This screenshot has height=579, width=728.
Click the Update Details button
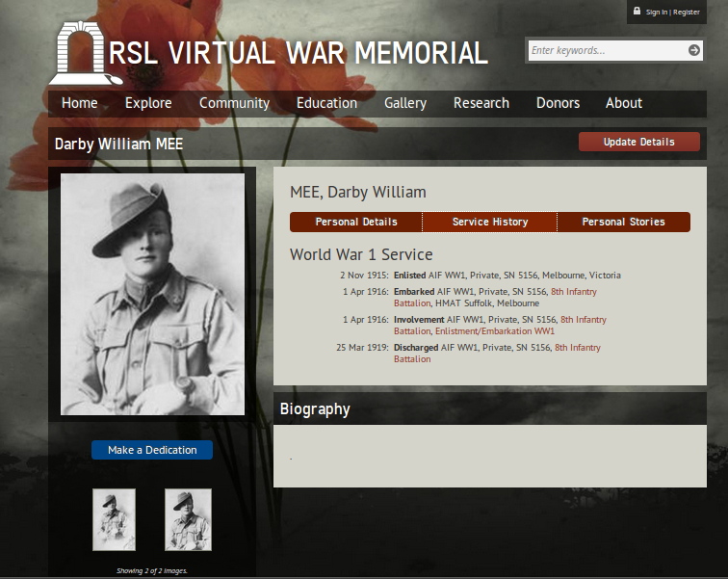pyautogui.click(x=638, y=142)
